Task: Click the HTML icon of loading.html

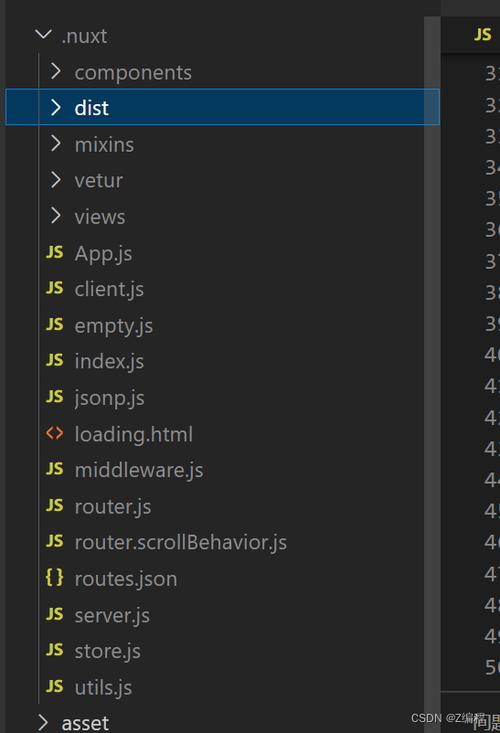Action: [55, 433]
